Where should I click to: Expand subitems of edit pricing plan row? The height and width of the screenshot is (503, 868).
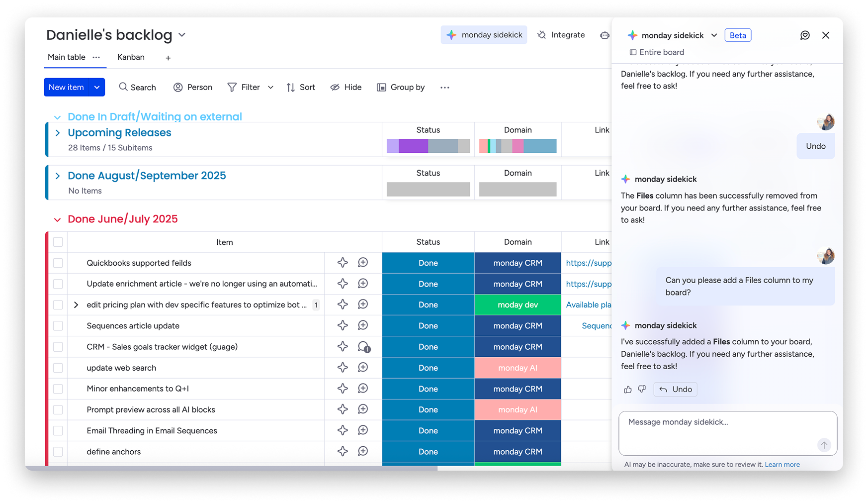[x=76, y=304]
